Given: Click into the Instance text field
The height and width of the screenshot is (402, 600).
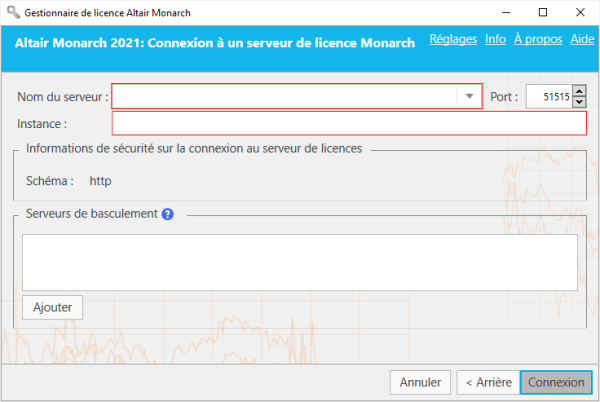Looking at the screenshot, I should (x=349, y=123).
